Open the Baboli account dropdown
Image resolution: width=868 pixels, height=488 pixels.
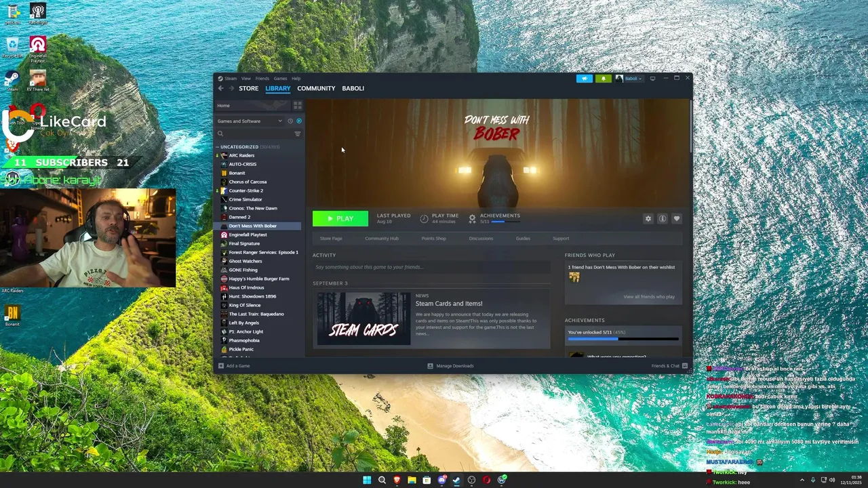point(629,79)
